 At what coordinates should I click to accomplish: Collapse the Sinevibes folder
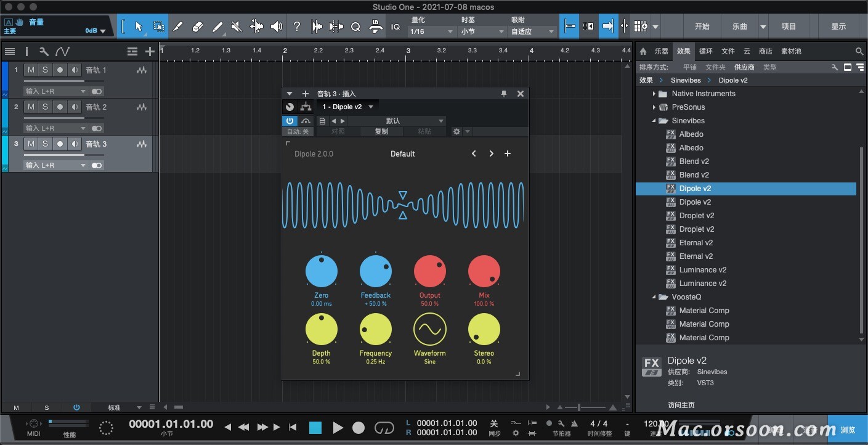pos(654,121)
